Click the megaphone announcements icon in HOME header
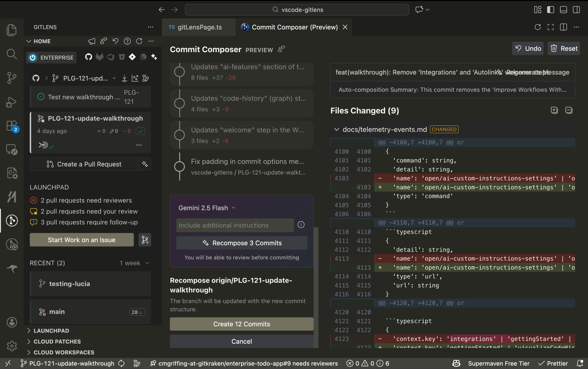The height and width of the screenshot is (369, 588). [x=91, y=41]
